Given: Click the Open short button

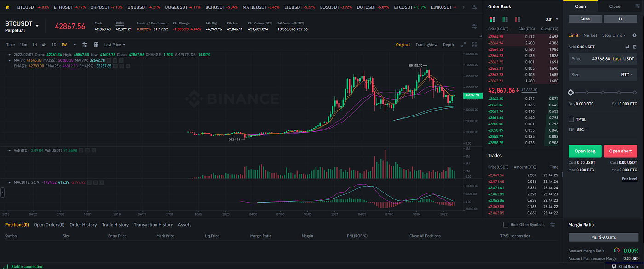Looking at the screenshot, I should tap(621, 151).
